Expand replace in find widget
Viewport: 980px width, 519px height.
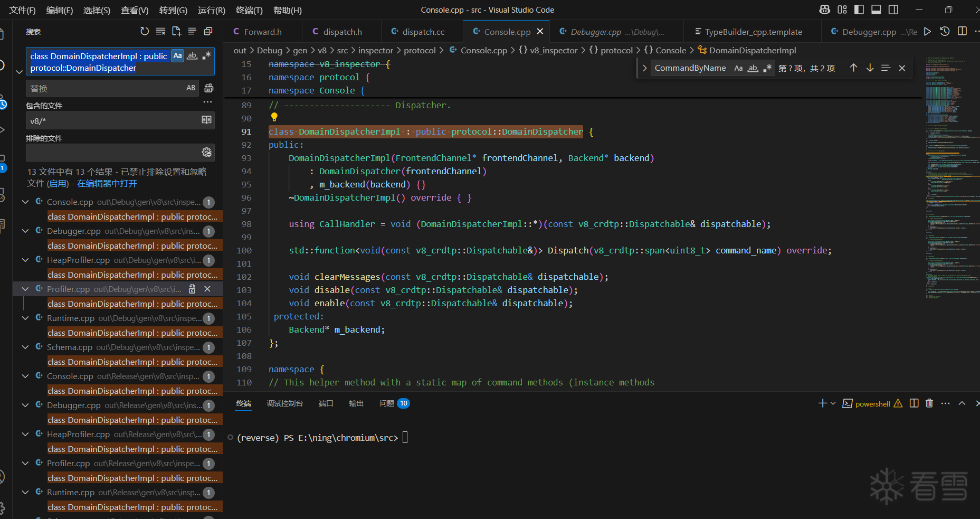(x=644, y=68)
